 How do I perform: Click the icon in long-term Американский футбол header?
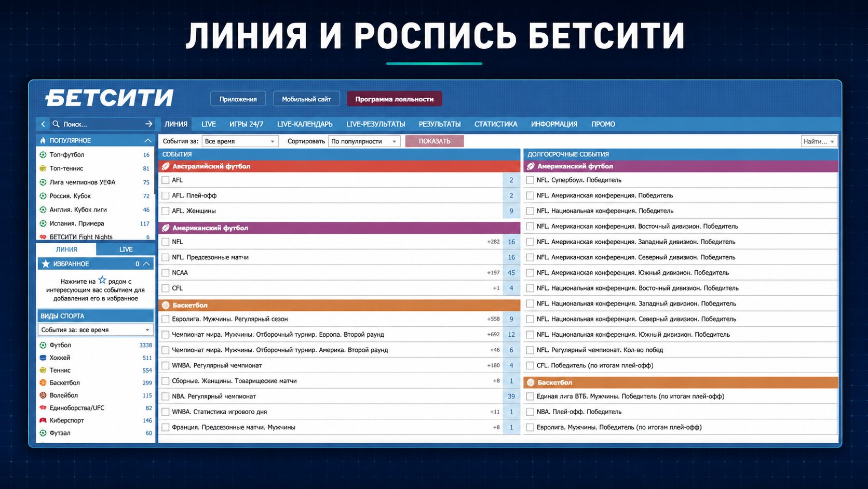[x=531, y=166]
